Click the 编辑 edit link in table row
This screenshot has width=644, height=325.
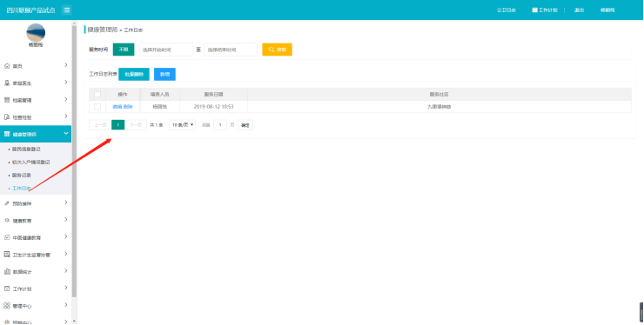click(117, 107)
